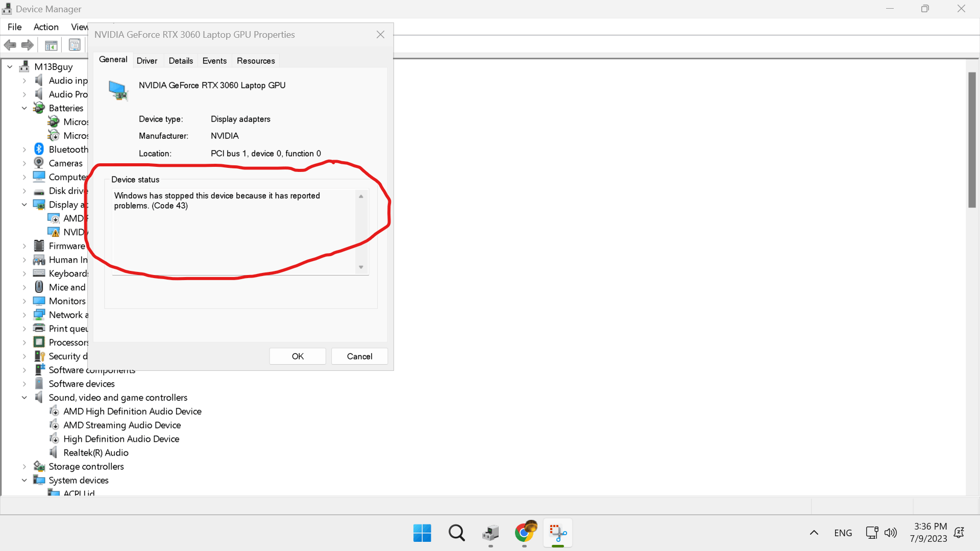Click the GPU device icon in Properties dialog
Viewport: 980px width, 551px height.
pyautogui.click(x=118, y=91)
